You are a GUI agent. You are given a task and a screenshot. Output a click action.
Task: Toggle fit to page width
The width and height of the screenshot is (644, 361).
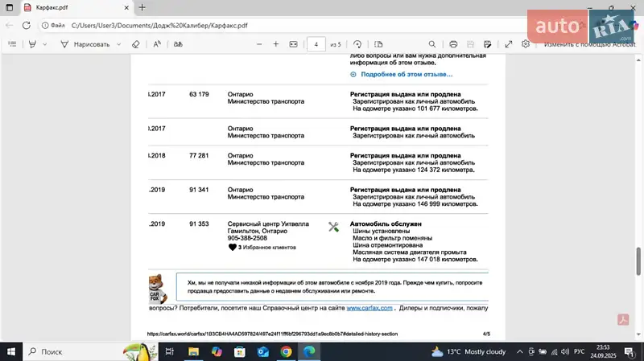(294, 44)
